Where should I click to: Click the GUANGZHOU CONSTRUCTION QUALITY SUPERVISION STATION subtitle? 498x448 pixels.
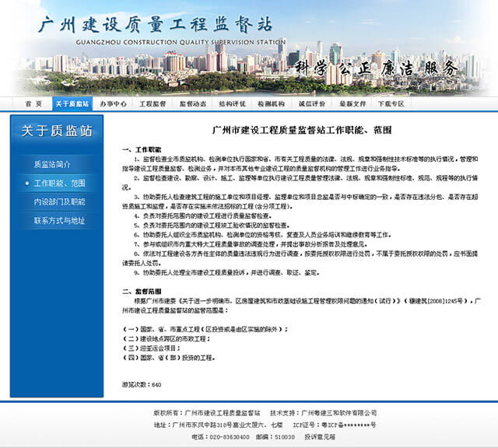click(181, 42)
